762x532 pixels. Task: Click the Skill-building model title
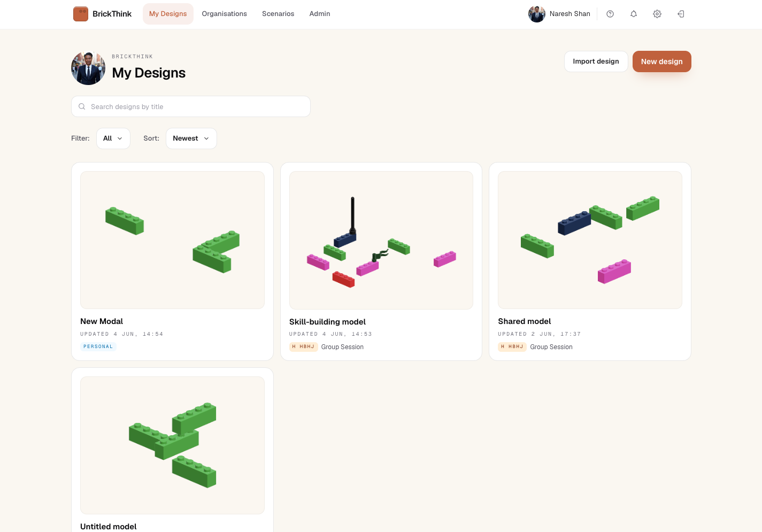click(x=327, y=322)
